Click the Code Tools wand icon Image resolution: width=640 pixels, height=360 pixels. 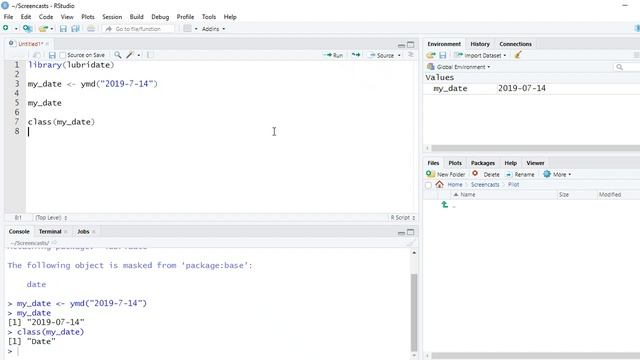[130, 55]
